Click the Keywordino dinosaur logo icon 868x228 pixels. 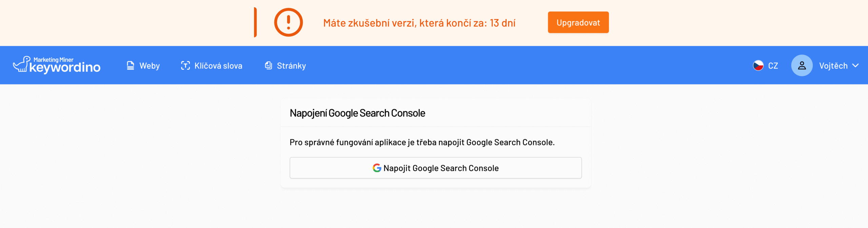pyautogui.click(x=22, y=64)
